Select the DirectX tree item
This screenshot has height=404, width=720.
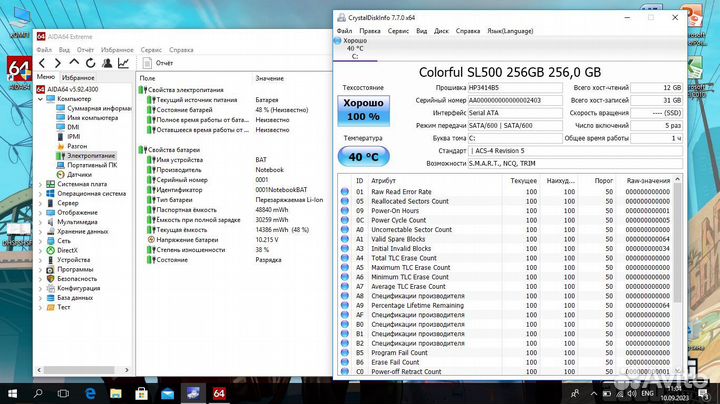62,250
